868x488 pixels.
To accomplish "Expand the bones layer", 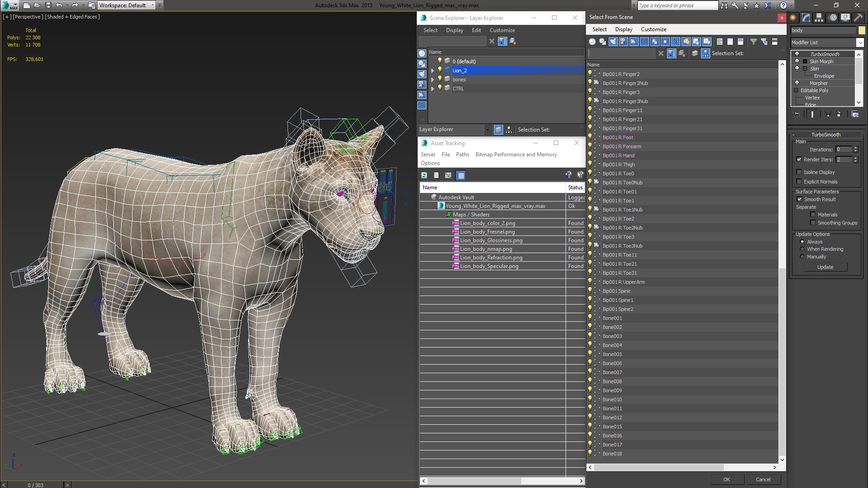I will [433, 80].
